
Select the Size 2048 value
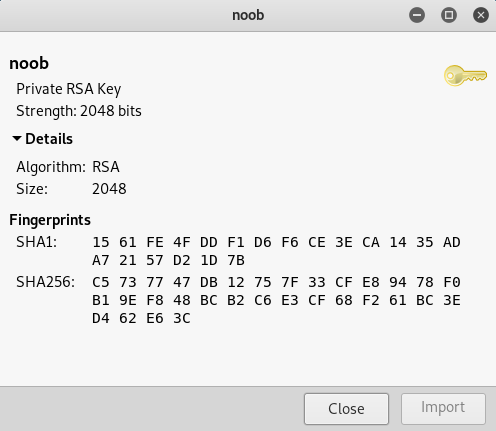coord(109,189)
